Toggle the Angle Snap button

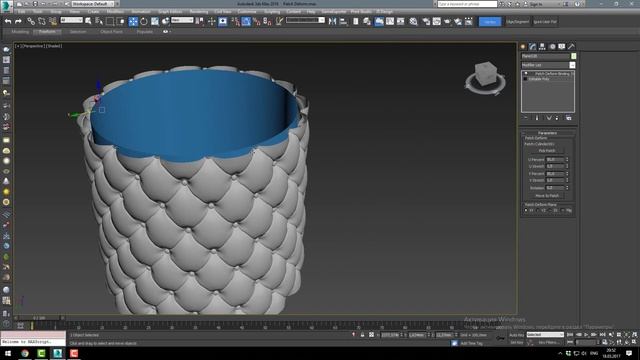click(246, 21)
